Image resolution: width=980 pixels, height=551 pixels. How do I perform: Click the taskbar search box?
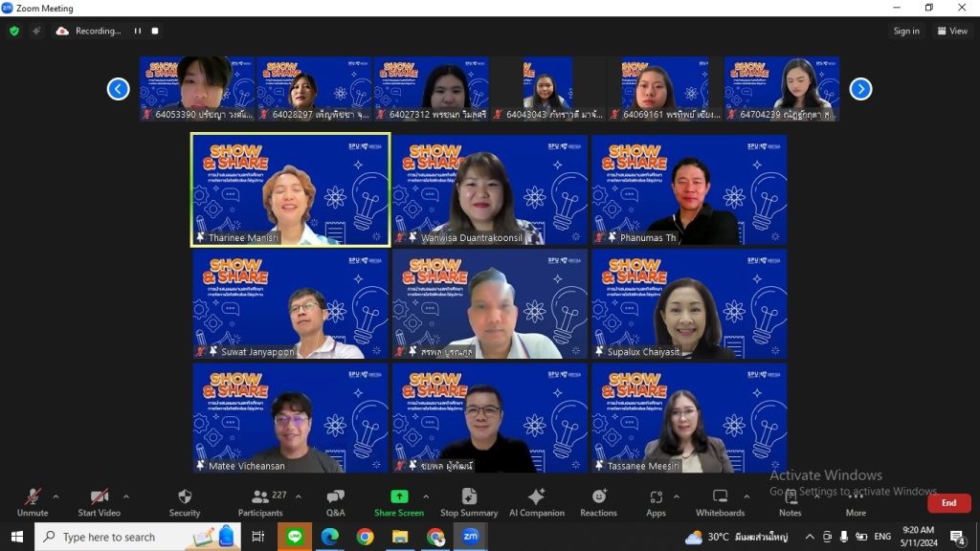(x=138, y=537)
